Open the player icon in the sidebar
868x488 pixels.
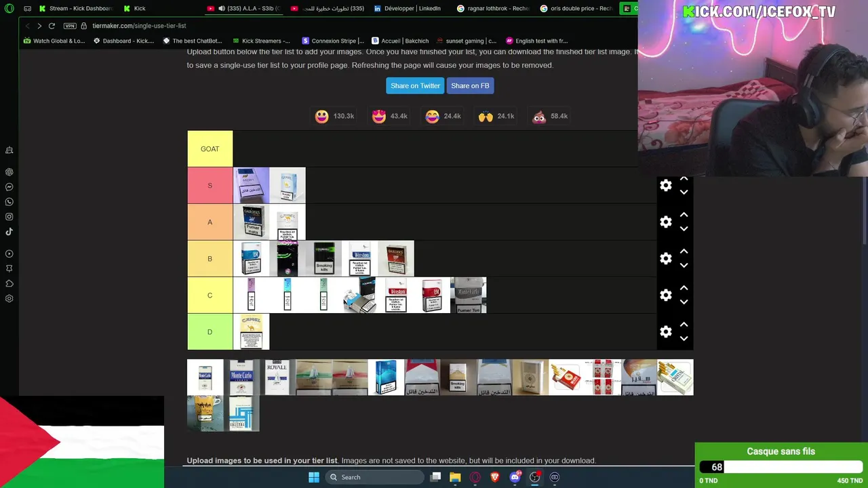9,254
